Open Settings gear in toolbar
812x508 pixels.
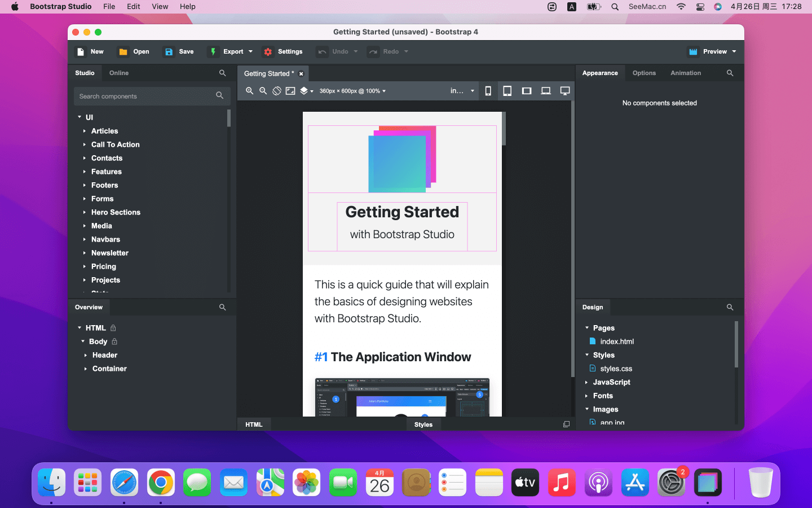click(x=268, y=51)
